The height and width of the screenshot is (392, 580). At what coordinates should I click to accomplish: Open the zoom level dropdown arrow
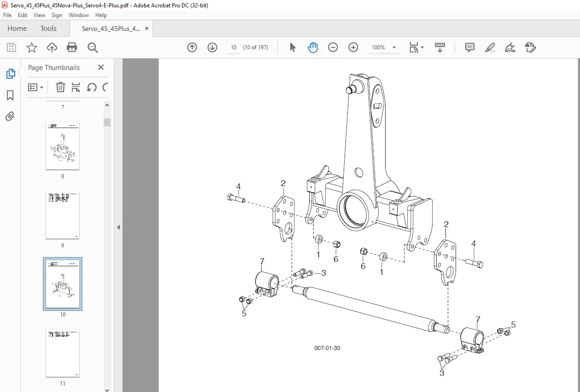tap(394, 47)
